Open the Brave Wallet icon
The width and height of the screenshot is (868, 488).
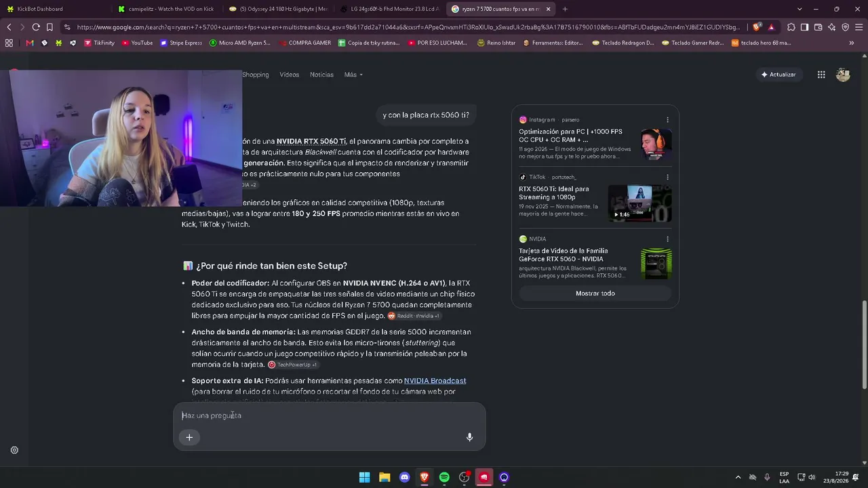[x=818, y=27]
